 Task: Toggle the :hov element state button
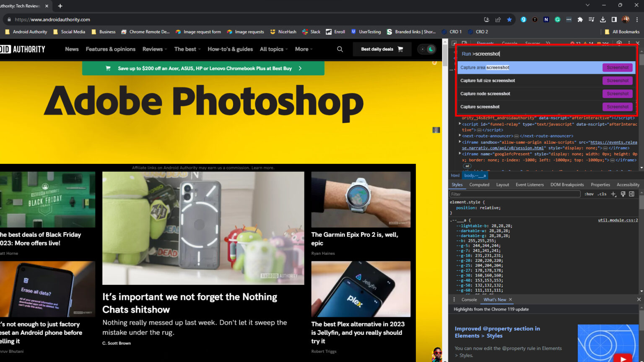point(589,194)
